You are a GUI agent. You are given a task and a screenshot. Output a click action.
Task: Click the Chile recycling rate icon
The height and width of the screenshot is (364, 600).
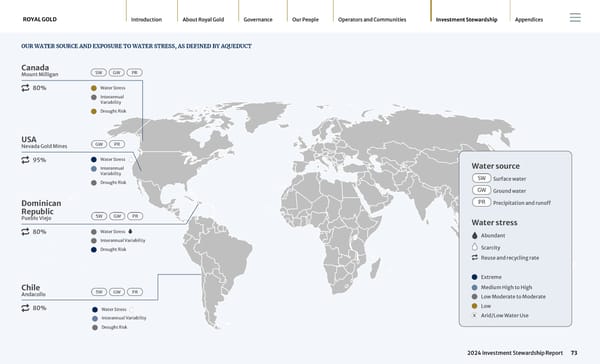25,308
